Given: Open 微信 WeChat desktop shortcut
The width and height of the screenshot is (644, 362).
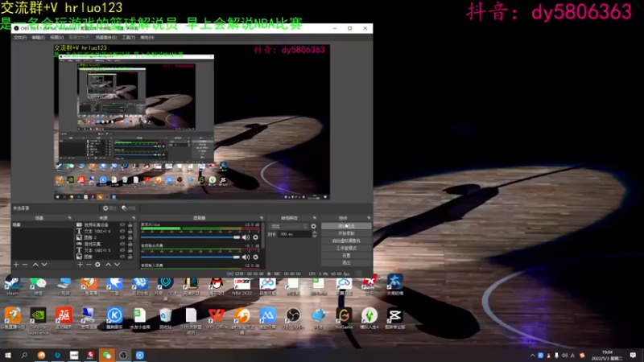Looking at the screenshot, I should [38, 286].
